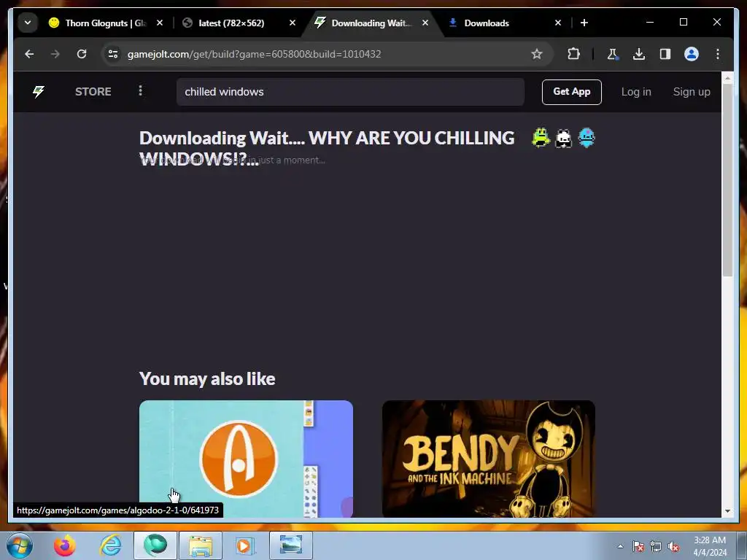This screenshot has width=747, height=560.
Task: Click the gamejolt.com URL in address bar
Action: click(254, 54)
